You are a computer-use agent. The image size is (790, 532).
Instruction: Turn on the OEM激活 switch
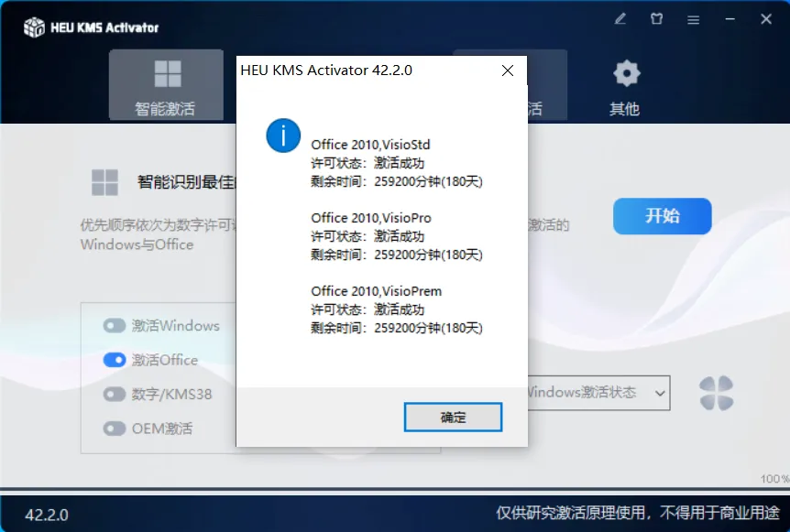pyautogui.click(x=115, y=429)
